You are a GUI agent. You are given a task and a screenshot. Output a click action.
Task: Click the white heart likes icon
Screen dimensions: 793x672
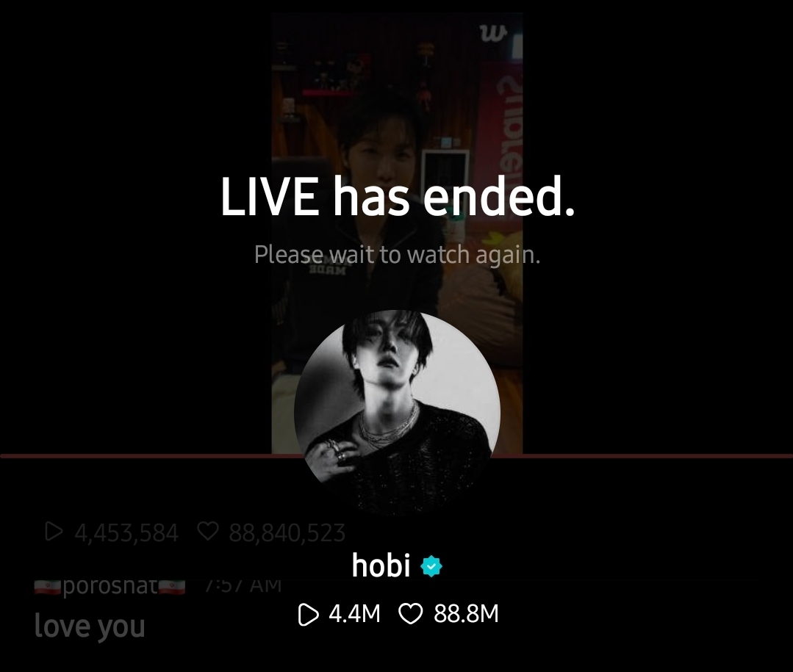[410, 615]
